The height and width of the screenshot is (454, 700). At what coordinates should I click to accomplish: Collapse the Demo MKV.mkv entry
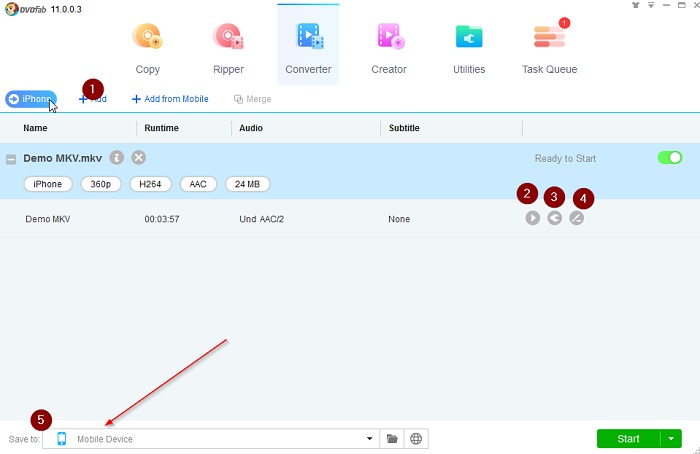tap(11, 159)
